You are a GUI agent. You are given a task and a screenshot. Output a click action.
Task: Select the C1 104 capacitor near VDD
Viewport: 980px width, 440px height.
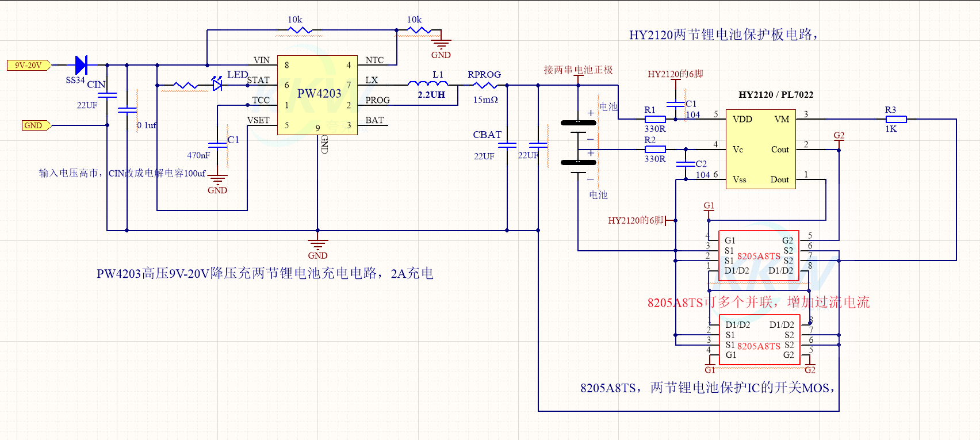click(x=675, y=104)
